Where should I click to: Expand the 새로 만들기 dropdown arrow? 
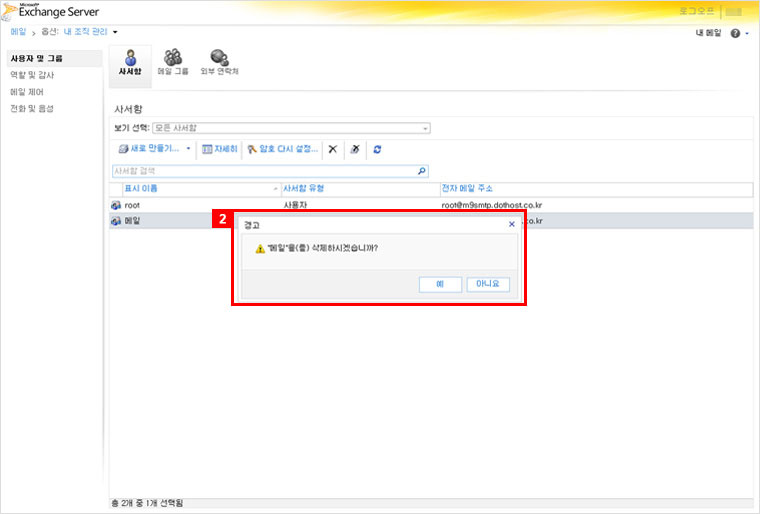coord(188,149)
